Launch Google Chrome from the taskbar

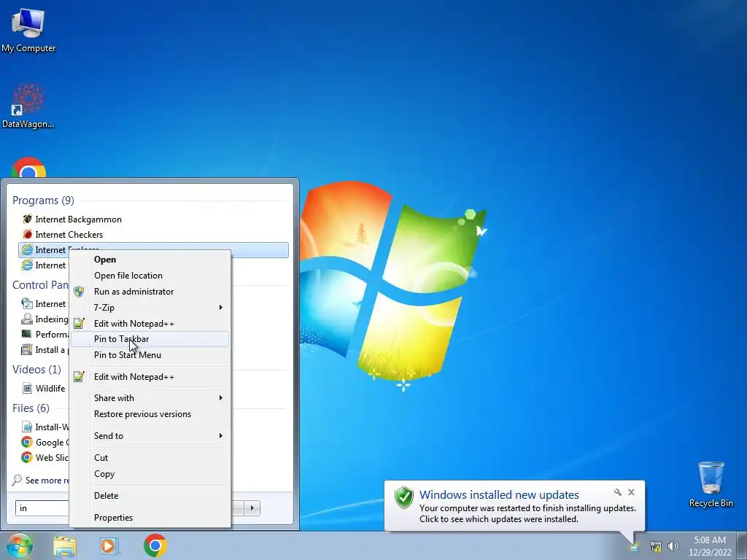click(x=155, y=545)
